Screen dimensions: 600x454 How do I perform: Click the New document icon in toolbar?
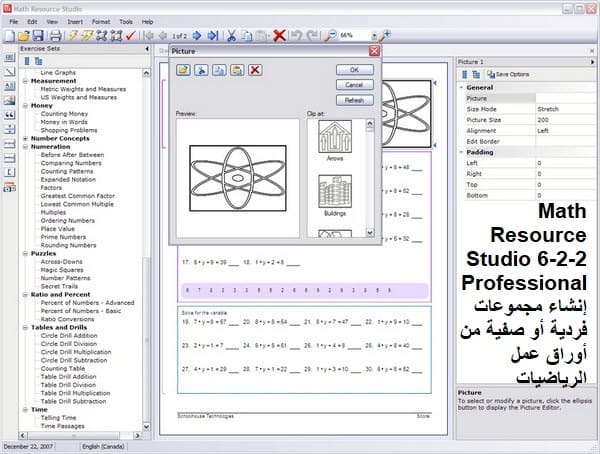9,36
